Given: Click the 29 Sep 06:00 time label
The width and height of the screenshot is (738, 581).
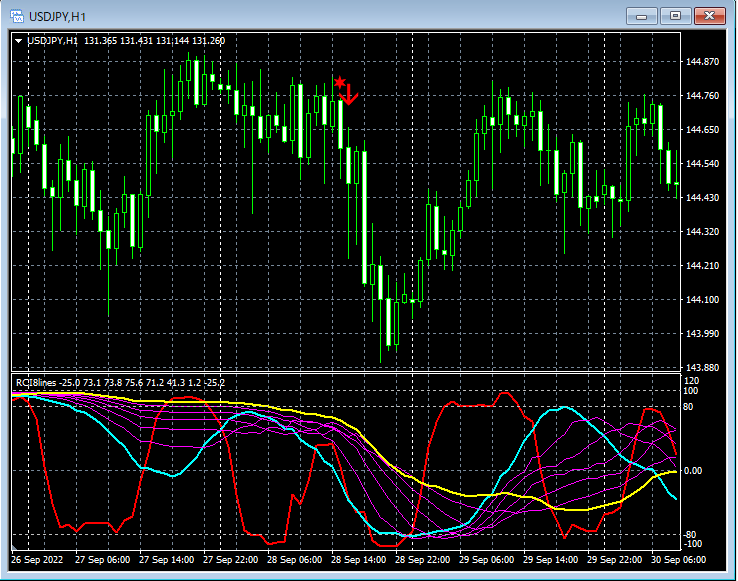Looking at the screenshot, I should click(487, 560).
